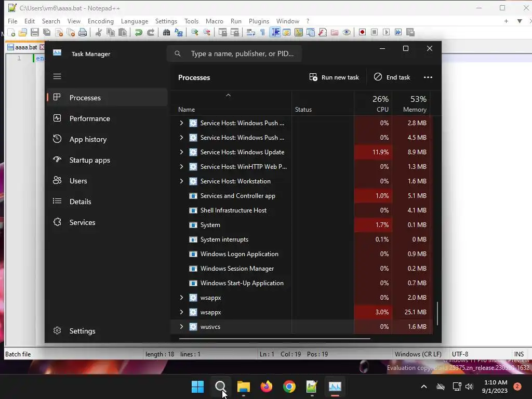
Task: Toggle Word wrap icon in Notepad++ toolbar
Action: pyautogui.click(x=251, y=33)
